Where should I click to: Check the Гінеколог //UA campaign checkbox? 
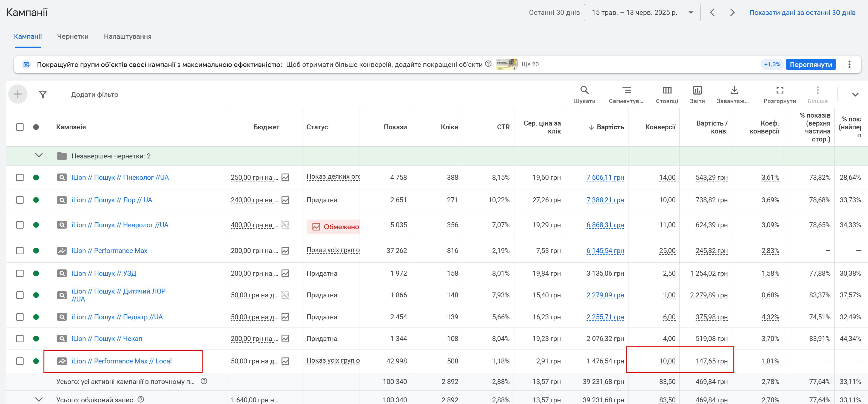[x=20, y=177]
